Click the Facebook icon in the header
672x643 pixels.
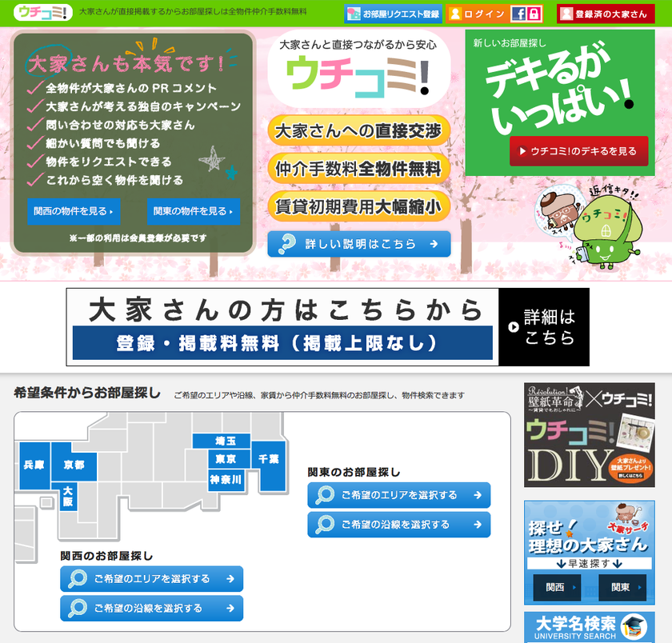click(518, 13)
